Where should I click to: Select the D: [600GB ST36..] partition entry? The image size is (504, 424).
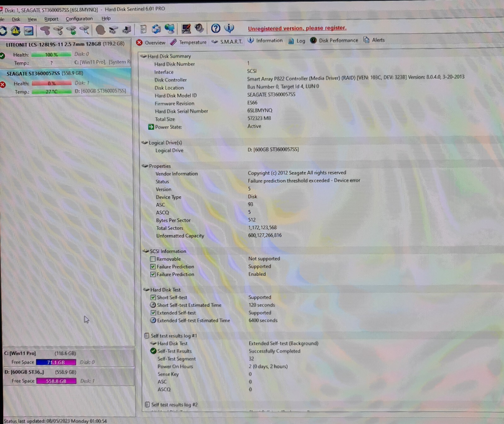tap(69, 376)
